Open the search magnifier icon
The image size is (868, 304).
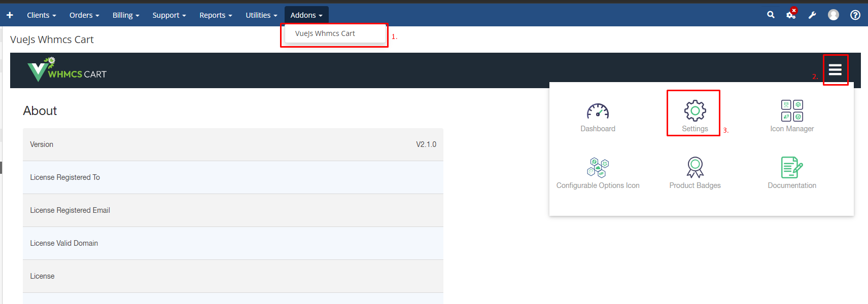click(771, 15)
